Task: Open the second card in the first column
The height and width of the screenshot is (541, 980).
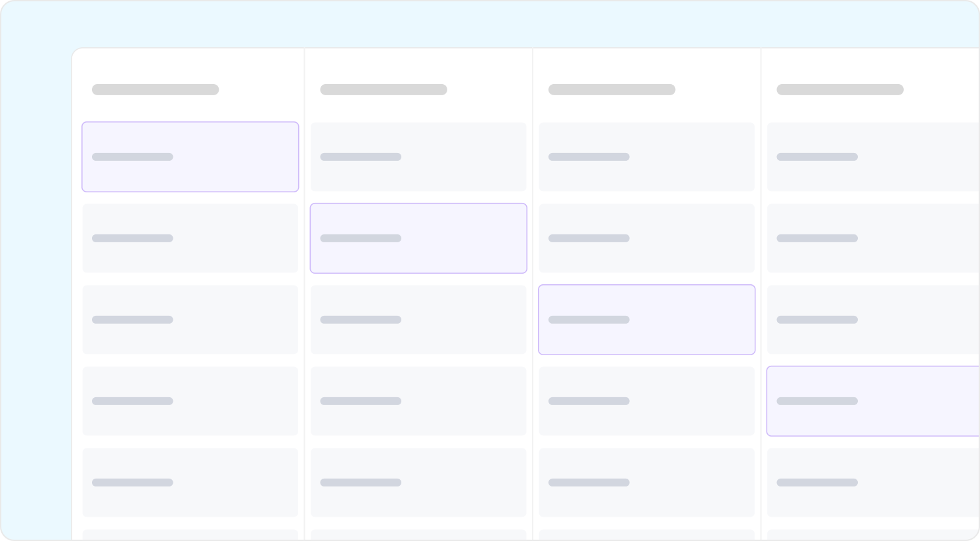Action: (x=190, y=238)
